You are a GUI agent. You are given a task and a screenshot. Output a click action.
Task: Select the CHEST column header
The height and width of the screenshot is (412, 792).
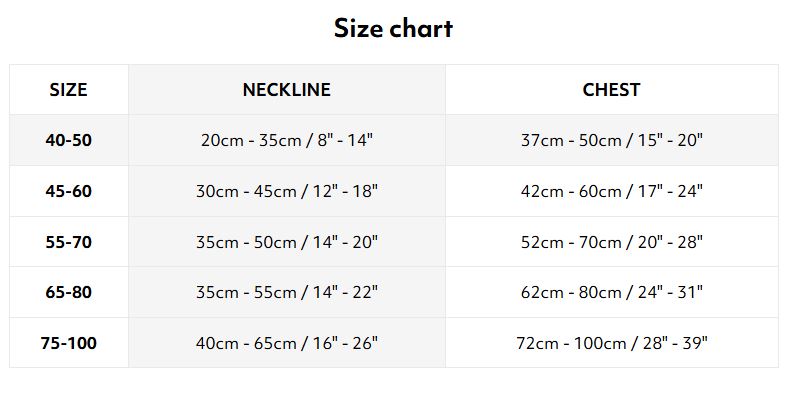point(612,90)
